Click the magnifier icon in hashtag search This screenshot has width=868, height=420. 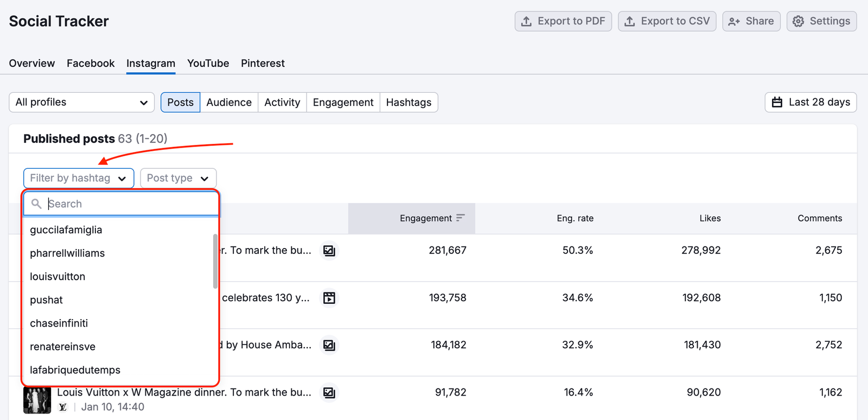[36, 204]
